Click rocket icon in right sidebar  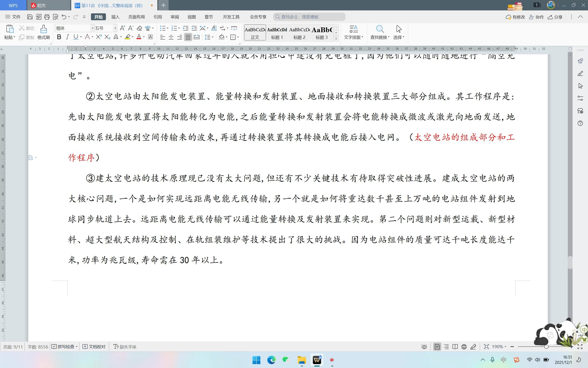tap(580, 61)
